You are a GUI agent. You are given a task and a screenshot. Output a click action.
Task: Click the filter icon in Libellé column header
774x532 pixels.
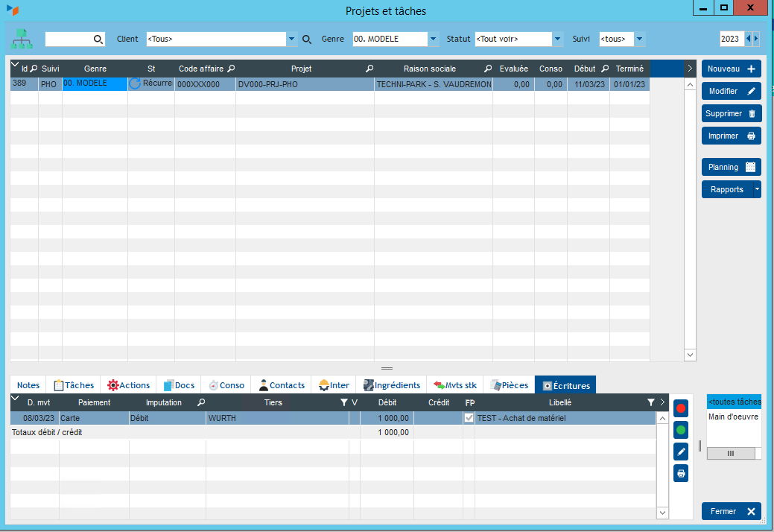650,402
